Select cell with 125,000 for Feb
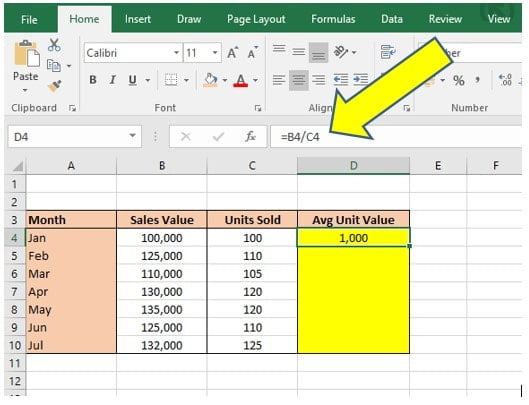The height and width of the screenshot is (405, 529). pos(162,256)
